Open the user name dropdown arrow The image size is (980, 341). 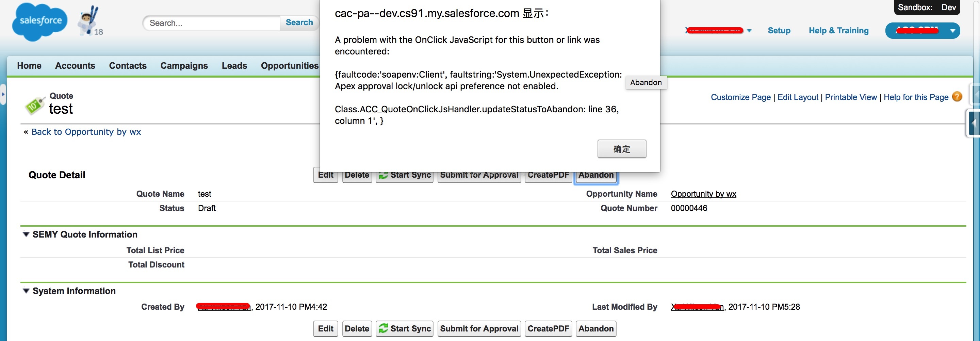(x=749, y=30)
